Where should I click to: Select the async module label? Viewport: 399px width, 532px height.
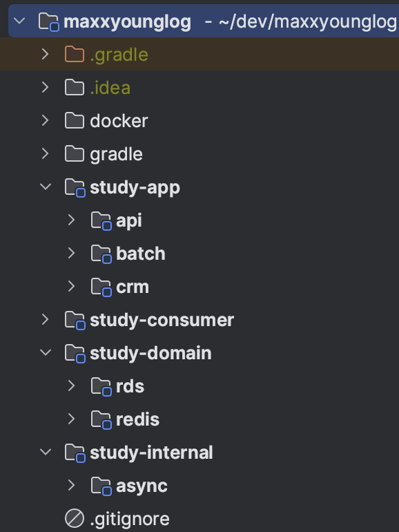click(x=142, y=486)
